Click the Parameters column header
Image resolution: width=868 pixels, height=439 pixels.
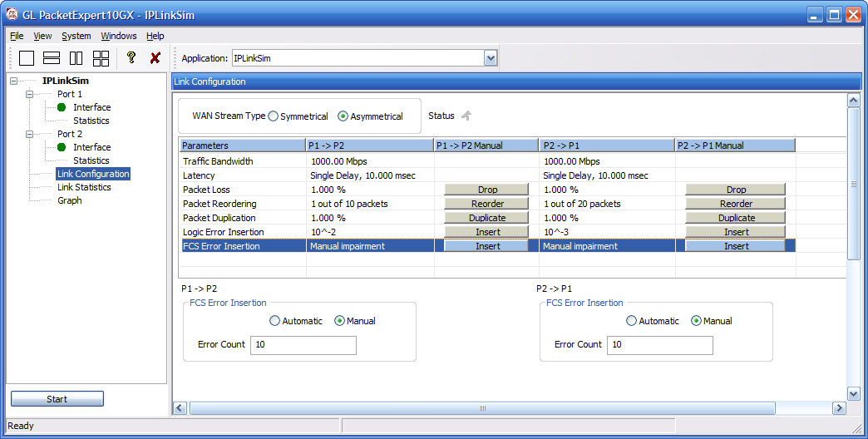(x=243, y=146)
